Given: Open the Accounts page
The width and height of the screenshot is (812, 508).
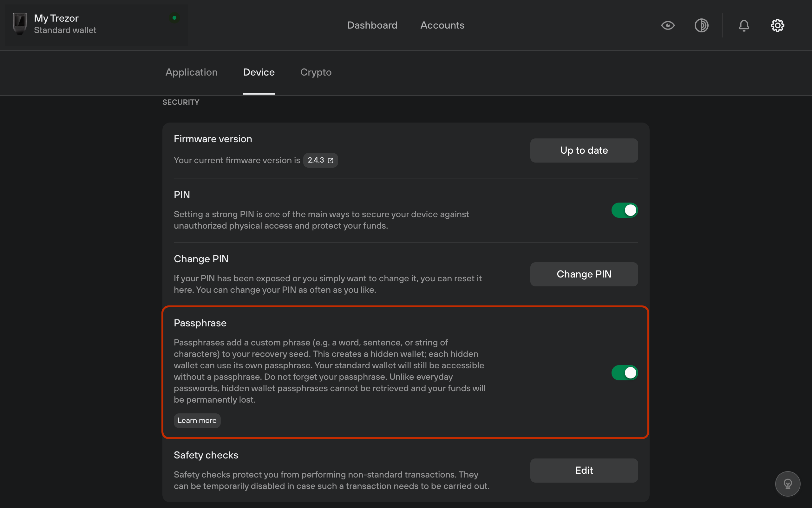Looking at the screenshot, I should point(442,25).
